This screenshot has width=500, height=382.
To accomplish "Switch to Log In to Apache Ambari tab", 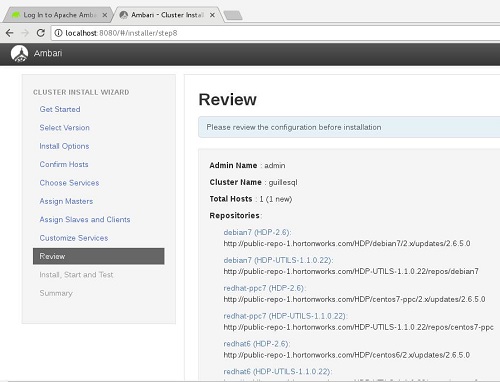I will click(57, 15).
